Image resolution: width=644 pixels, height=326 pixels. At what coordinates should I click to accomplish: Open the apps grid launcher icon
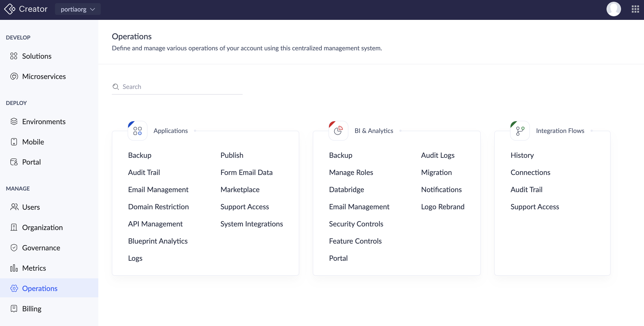(635, 9)
